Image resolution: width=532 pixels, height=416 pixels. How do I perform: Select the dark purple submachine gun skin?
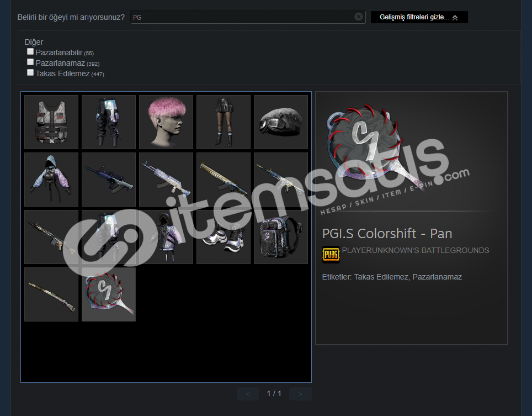109,180
